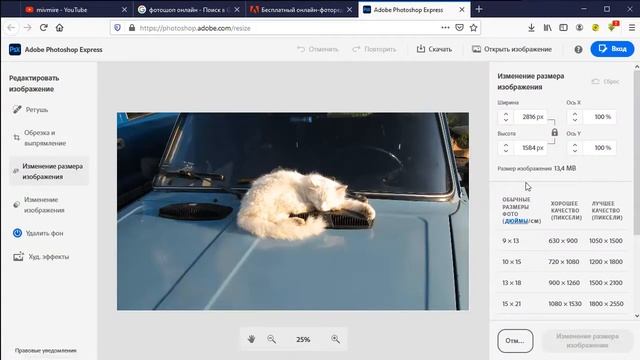Select 1200 × 1800 best quality size

[606, 262]
